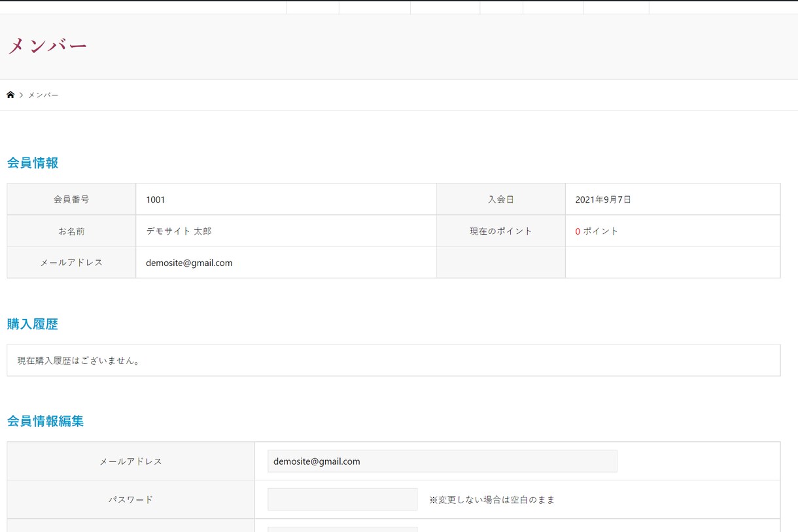
Task: Click the note ※変更しない場合は空白のまま
Action: click(492, 499)
